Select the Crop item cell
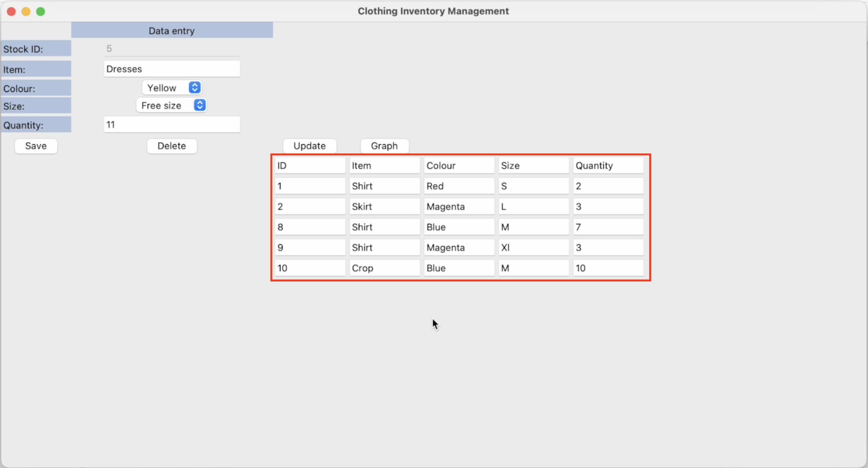The height and width of the screenshot is (468, 868). pos(384,268)
